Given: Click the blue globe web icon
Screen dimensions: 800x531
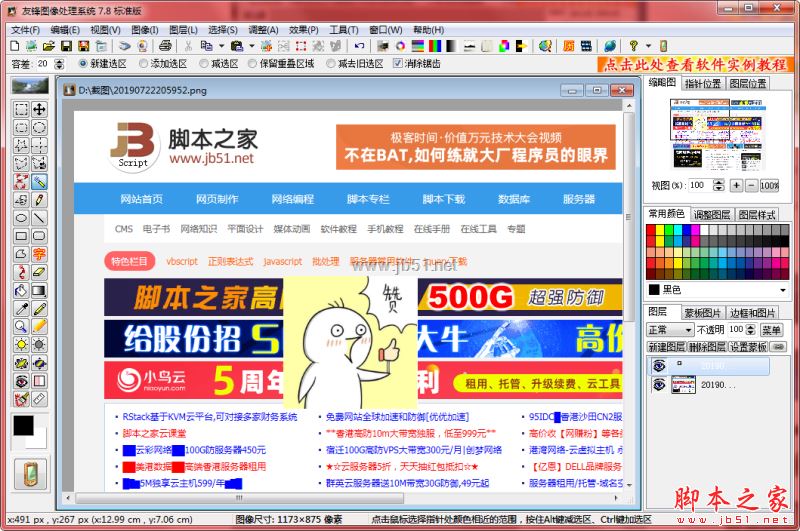Looking at the screenshot, I should (x=610, y=46).
